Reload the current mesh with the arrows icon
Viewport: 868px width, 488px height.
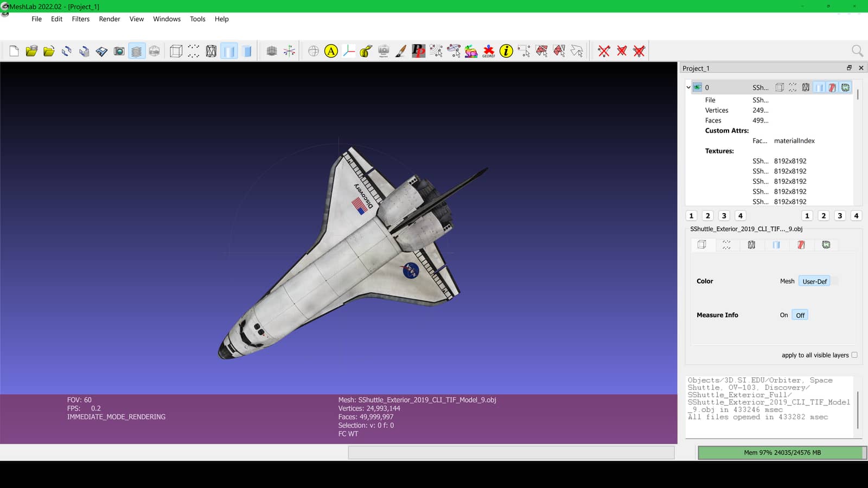(66, 51)
